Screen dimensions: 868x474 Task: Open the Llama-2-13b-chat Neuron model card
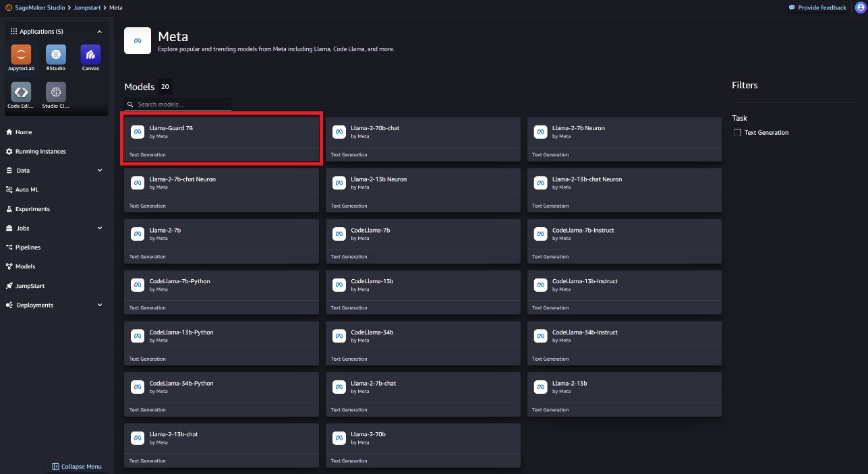pos(625,191)
